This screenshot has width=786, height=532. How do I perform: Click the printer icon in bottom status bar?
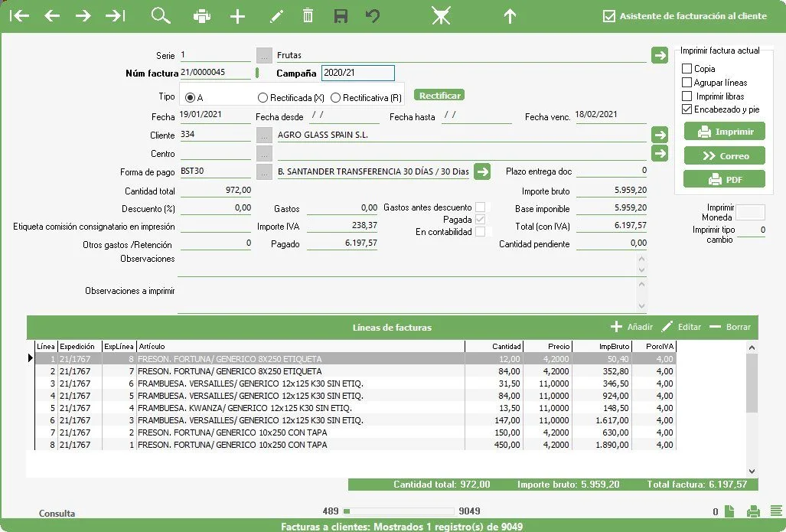pyautogui.click(x=753, y=511)
